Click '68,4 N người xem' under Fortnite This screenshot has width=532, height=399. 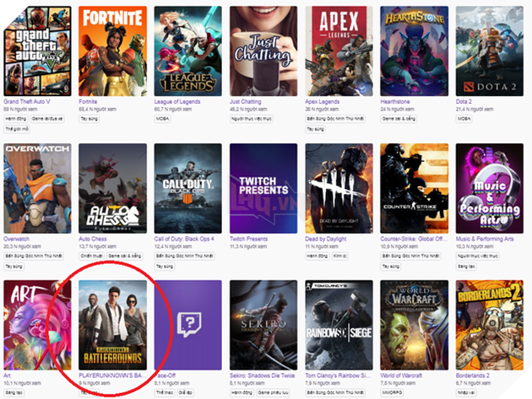(98, 109)
